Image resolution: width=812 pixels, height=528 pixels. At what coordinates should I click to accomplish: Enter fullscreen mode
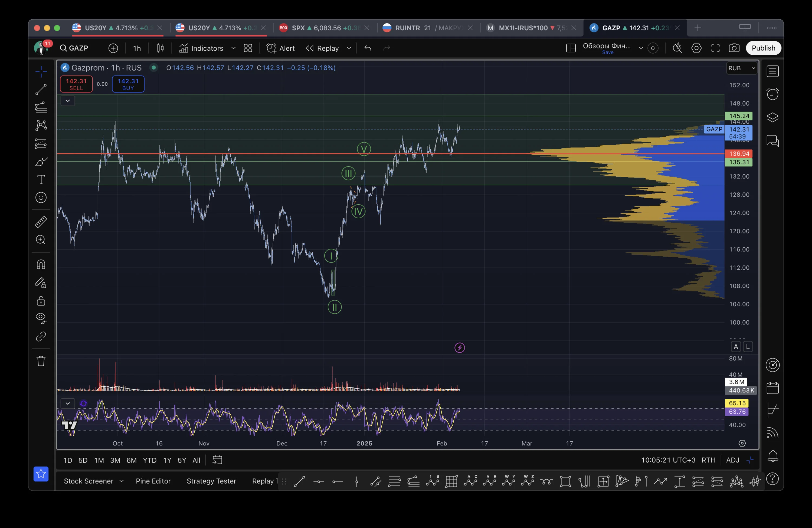[715, 48]
